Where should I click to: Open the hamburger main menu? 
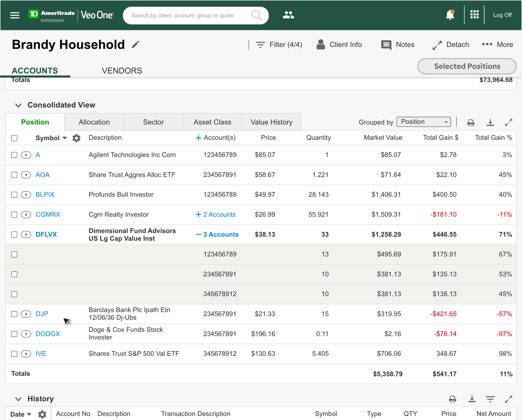(x=15, y=15)
